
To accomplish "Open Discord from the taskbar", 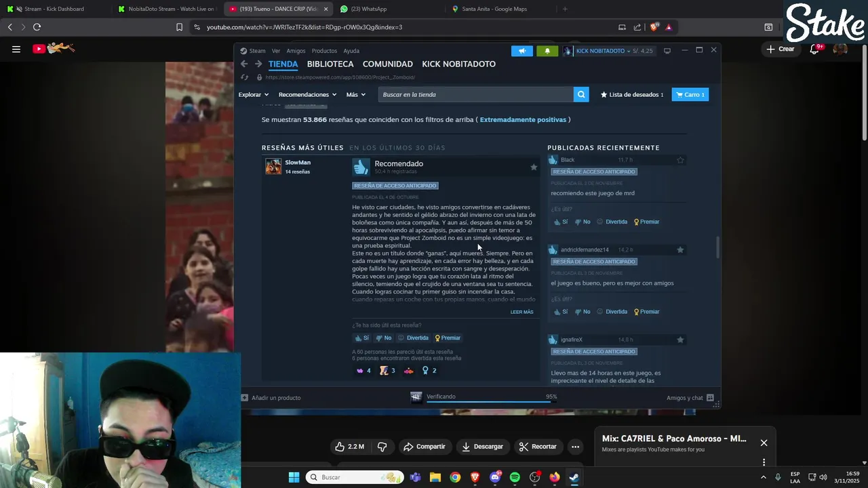I will [x=495, y=477].
